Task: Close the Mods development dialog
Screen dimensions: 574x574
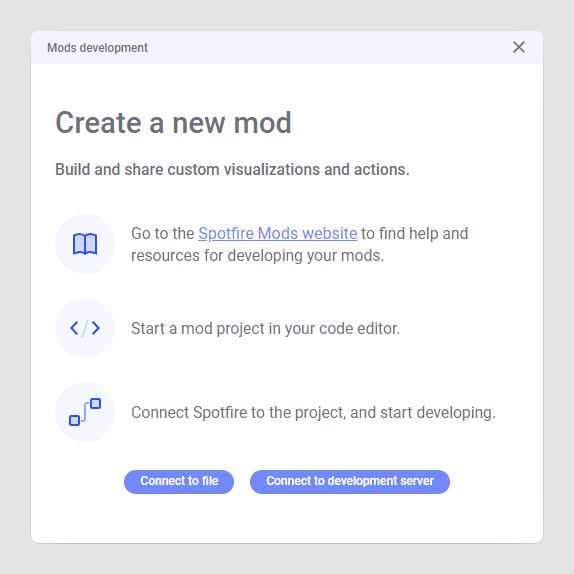Action: [x=519, y=47]
